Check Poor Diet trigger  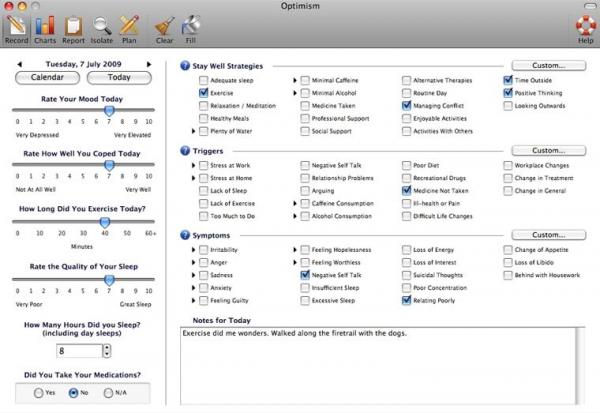406,165
